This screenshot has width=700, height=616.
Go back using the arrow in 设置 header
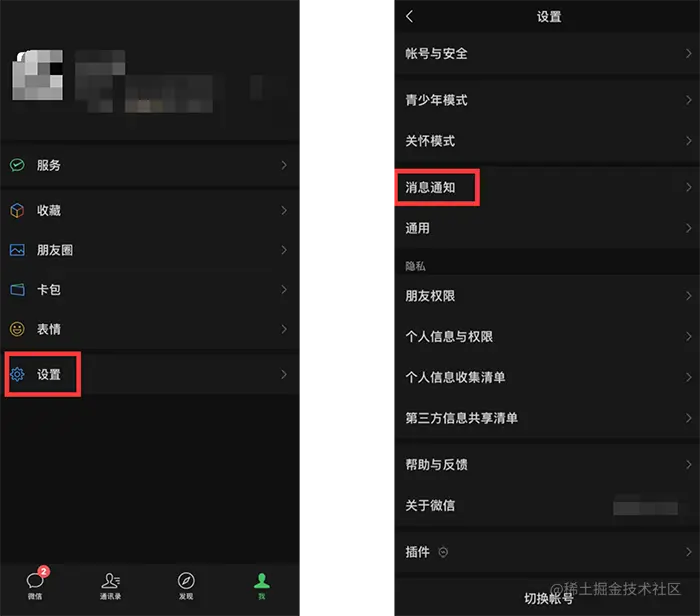click(x=409, y=17)
